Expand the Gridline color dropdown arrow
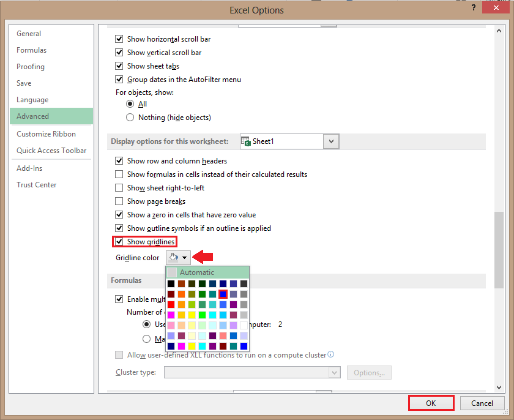 pos(185,257)
